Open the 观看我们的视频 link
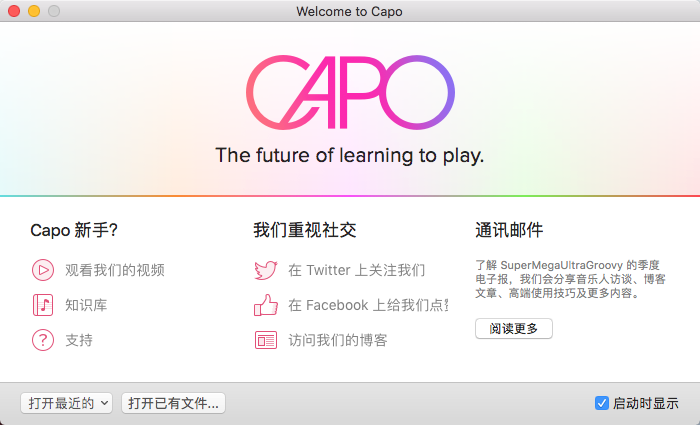The image size is (700, 425). coord(115,270)
